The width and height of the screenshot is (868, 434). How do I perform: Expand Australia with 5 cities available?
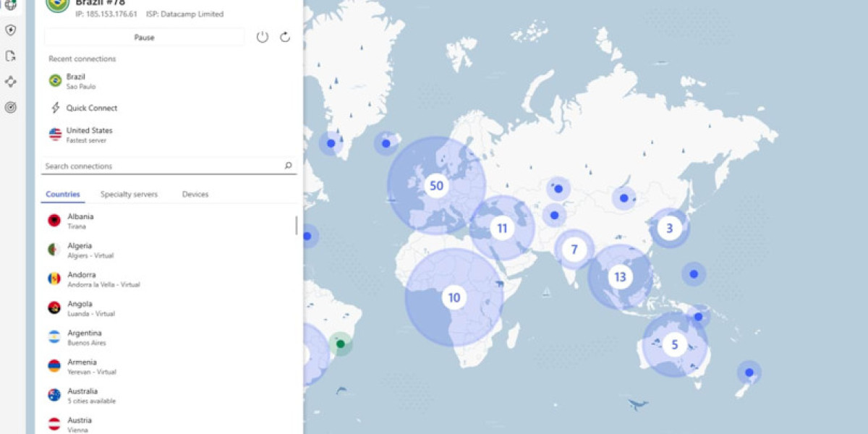click(91, 395)
